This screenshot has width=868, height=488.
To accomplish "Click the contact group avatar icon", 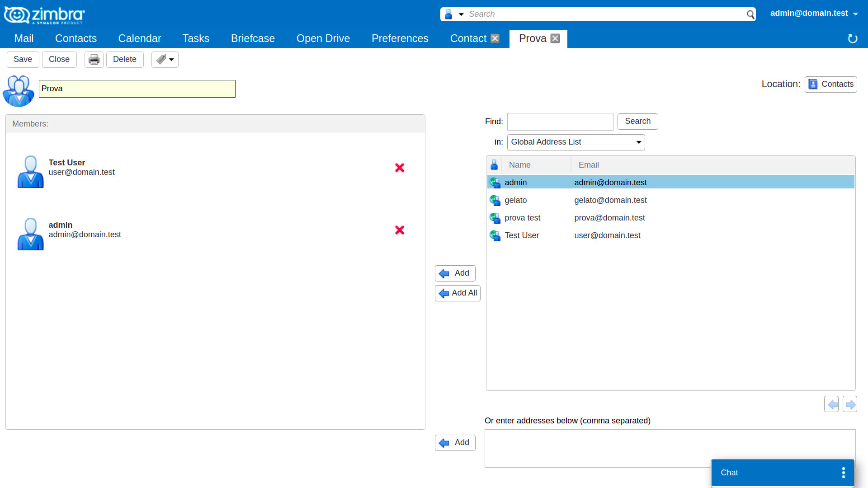I will tap(19, 90).
